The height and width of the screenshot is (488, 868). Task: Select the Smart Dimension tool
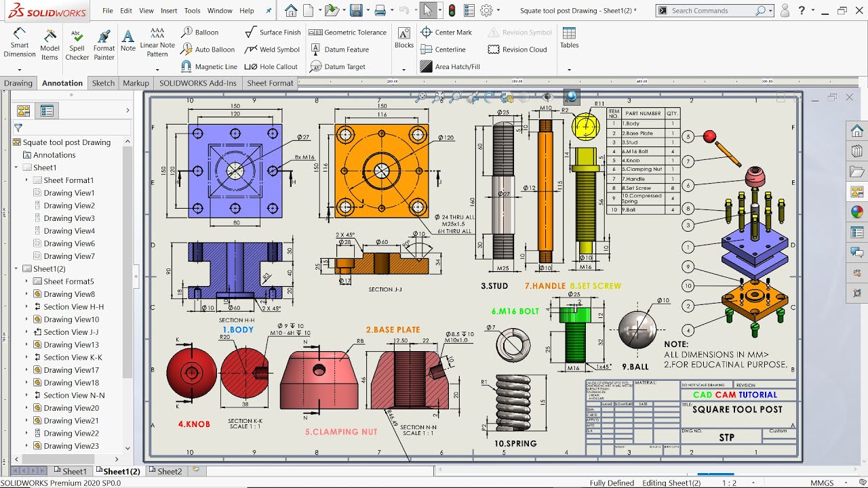click(x=20, y=43)
